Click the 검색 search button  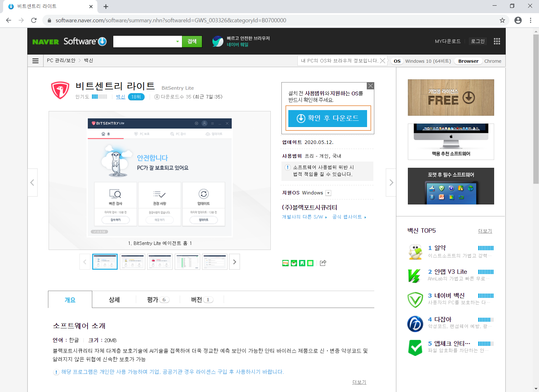point(192,41)
